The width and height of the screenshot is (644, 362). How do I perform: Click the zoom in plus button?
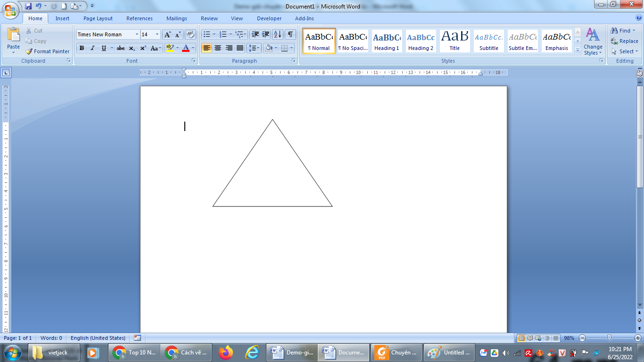[x=638, y=338]
